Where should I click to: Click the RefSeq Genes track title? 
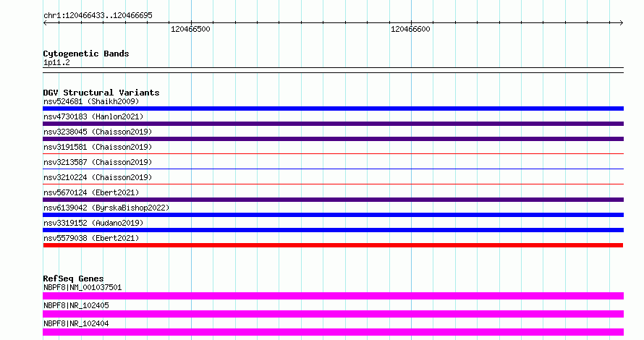coord(73,279)
